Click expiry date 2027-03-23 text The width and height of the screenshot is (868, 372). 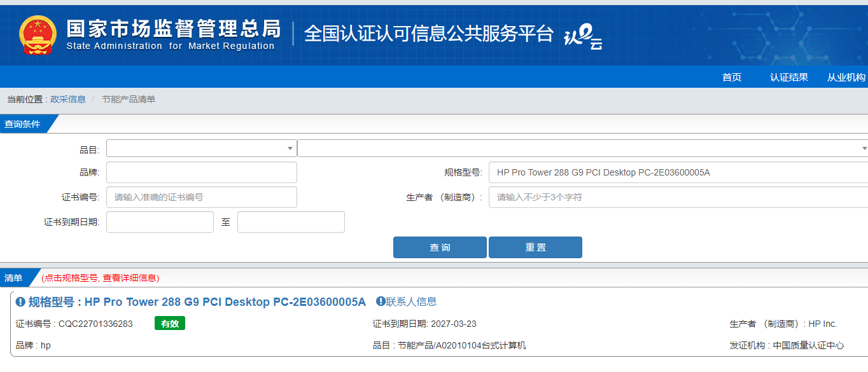coord(454,324)
